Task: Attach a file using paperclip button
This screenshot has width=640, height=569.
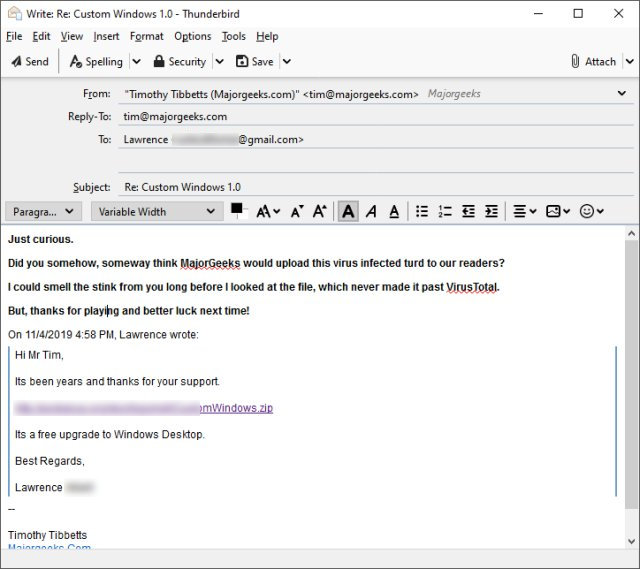Action: point(593,62)
